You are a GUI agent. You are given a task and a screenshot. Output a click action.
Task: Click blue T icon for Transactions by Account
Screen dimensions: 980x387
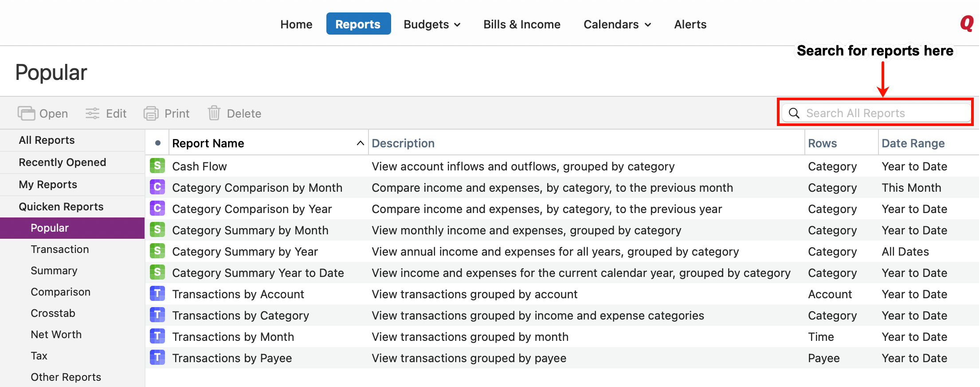pos(157,294)
